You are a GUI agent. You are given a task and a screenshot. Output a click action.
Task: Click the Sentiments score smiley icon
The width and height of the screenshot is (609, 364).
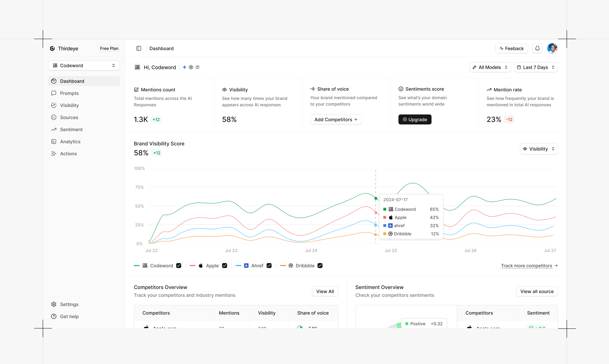pos(401,89)
